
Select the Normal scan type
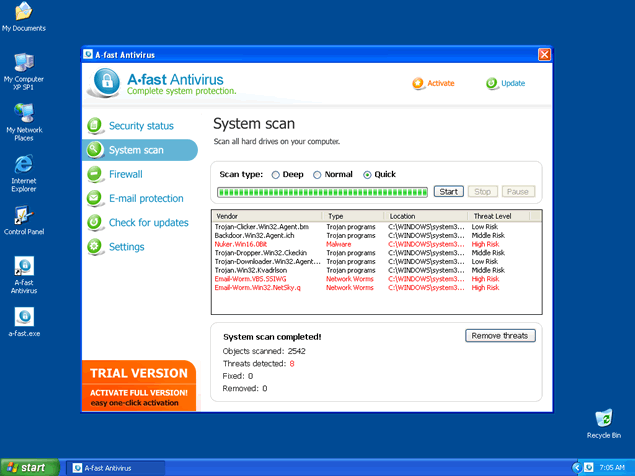click(x=318, y=174)
